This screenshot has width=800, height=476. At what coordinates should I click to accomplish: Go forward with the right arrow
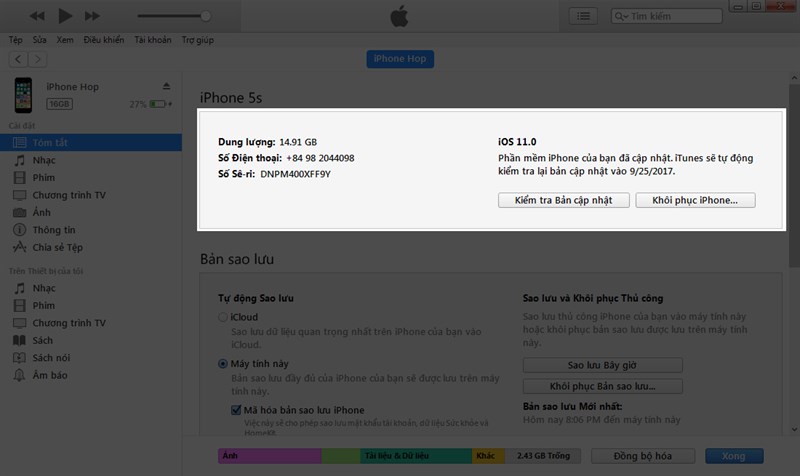coord(37,59)
